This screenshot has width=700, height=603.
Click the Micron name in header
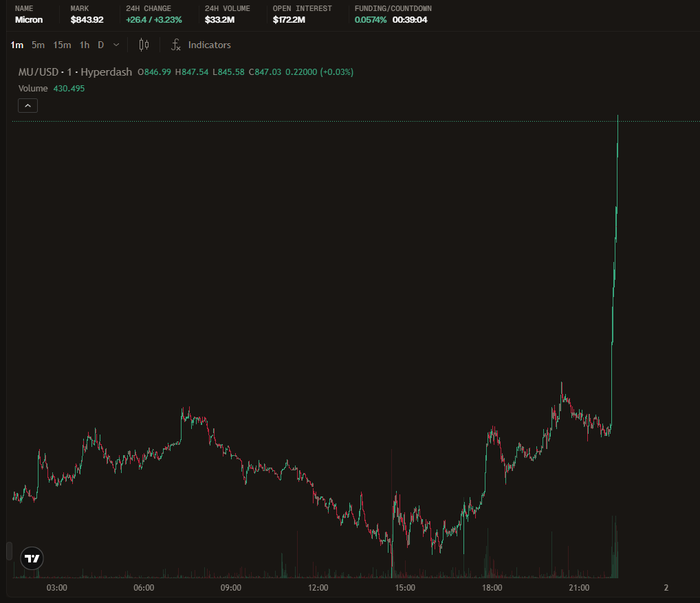tap(29, 20)
